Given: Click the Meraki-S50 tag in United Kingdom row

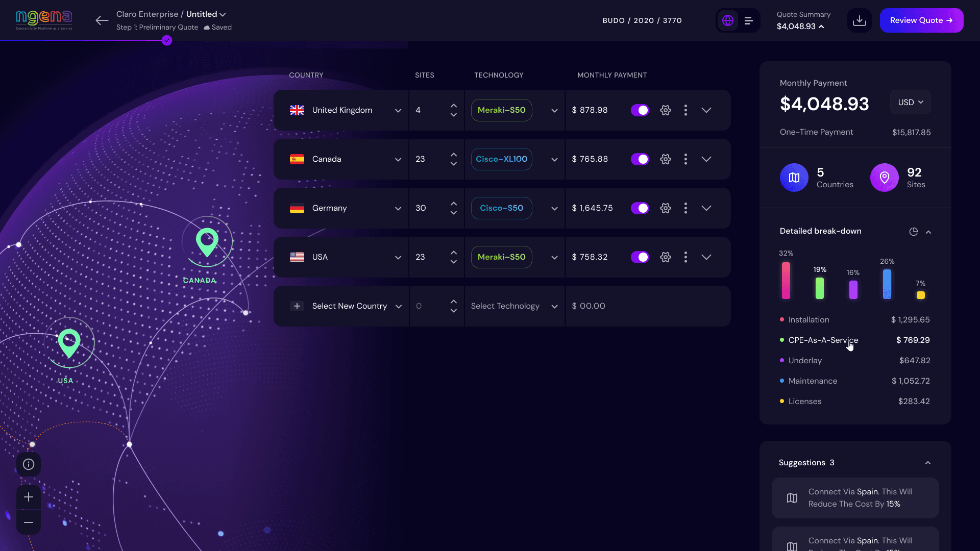Looking at the screenshot, I should click(502, 110).
